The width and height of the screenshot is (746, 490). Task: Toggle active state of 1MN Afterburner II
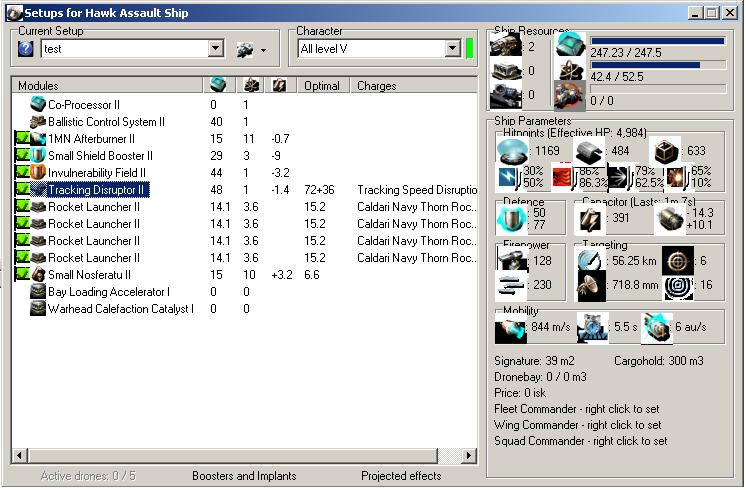[x=22, y=138]
